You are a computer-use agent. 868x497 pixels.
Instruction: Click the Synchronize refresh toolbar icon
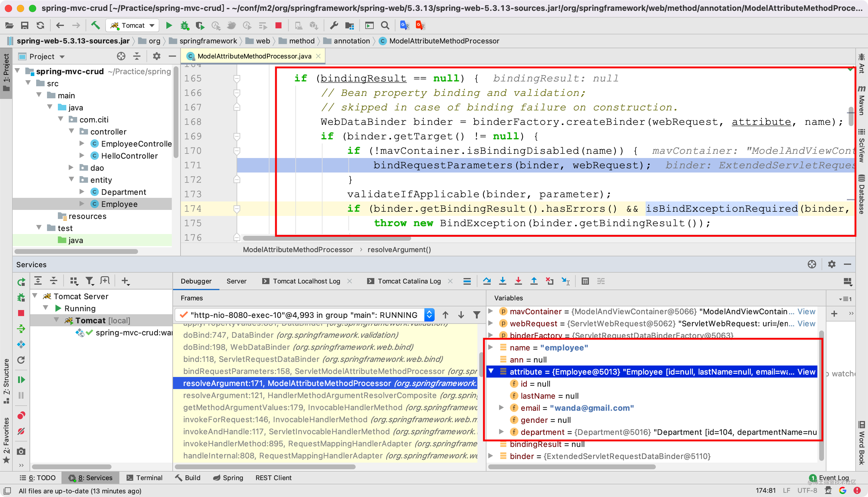tap(40, 25)
